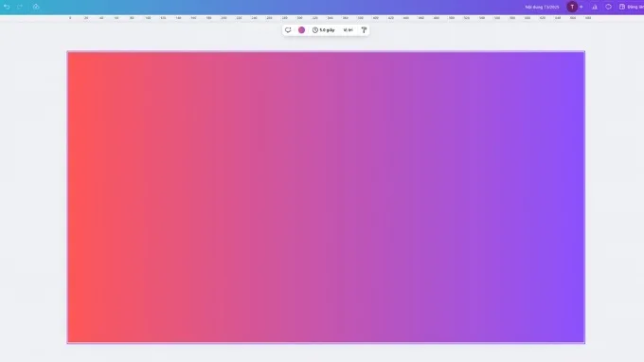Open the comments speech bubble in header

pos(608,7)
